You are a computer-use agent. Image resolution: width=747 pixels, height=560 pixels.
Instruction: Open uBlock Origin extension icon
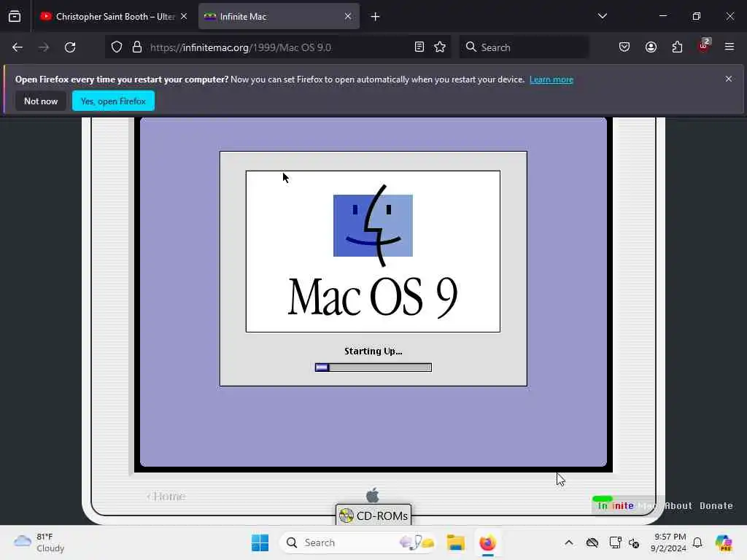(704, 46)
